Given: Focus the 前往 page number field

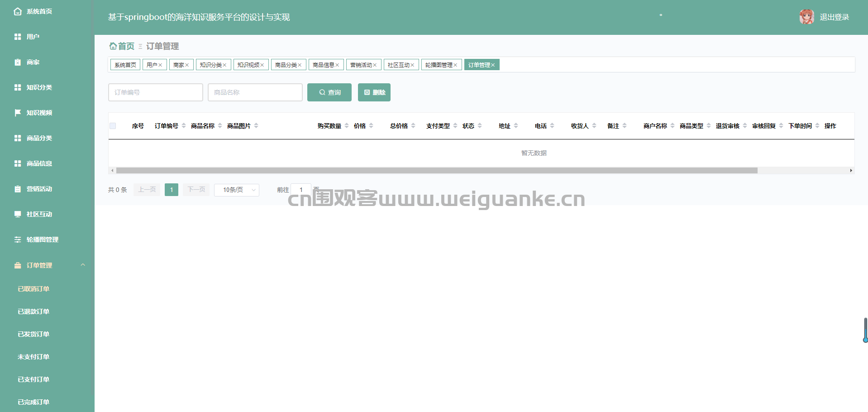Looking at the screenshot, I should pos(301,190).
